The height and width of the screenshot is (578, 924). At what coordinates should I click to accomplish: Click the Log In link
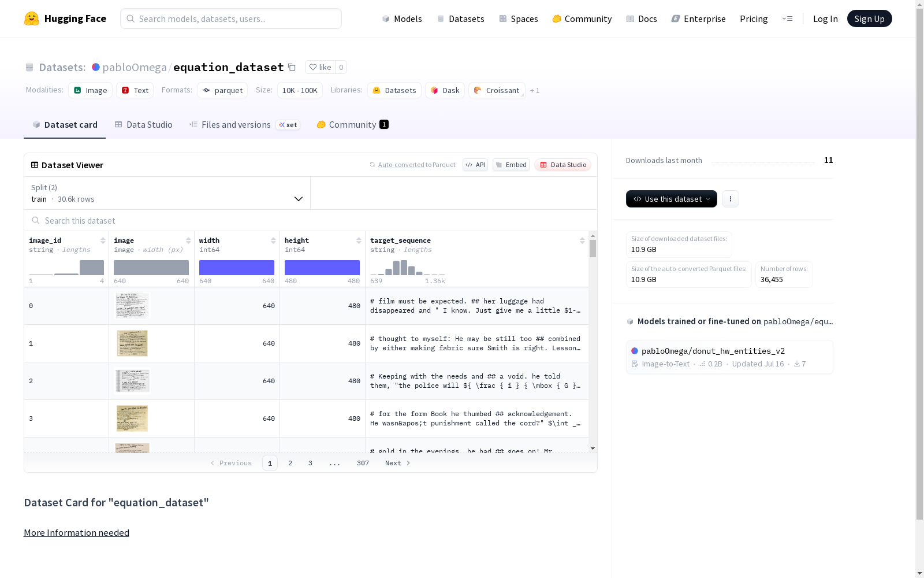[825, 18]
